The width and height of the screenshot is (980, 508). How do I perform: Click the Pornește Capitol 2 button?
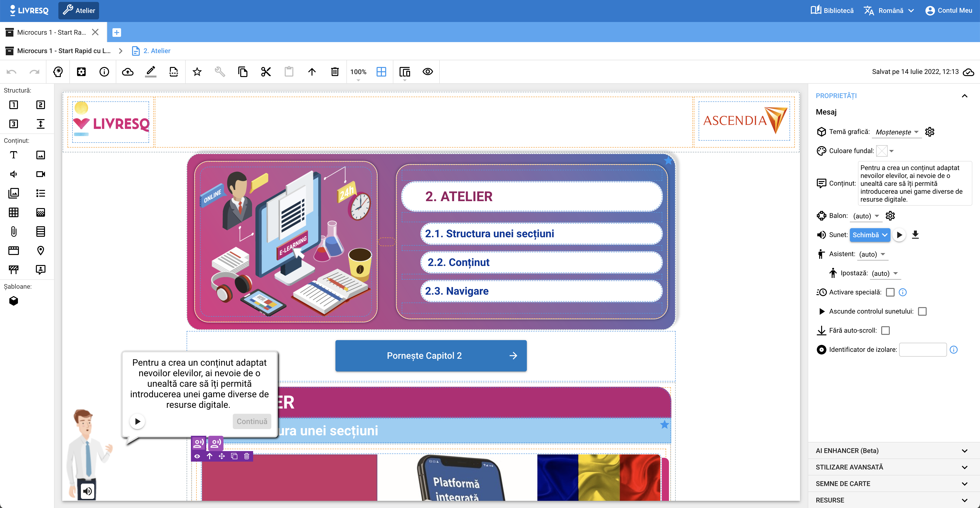[x=431, y=355]
